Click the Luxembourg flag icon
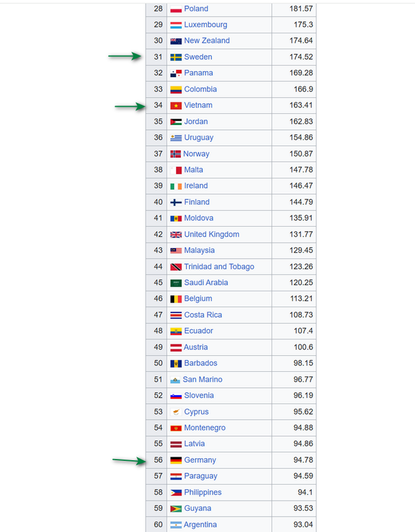This screenshot has height=532, width=415. (x=176, y=25)
